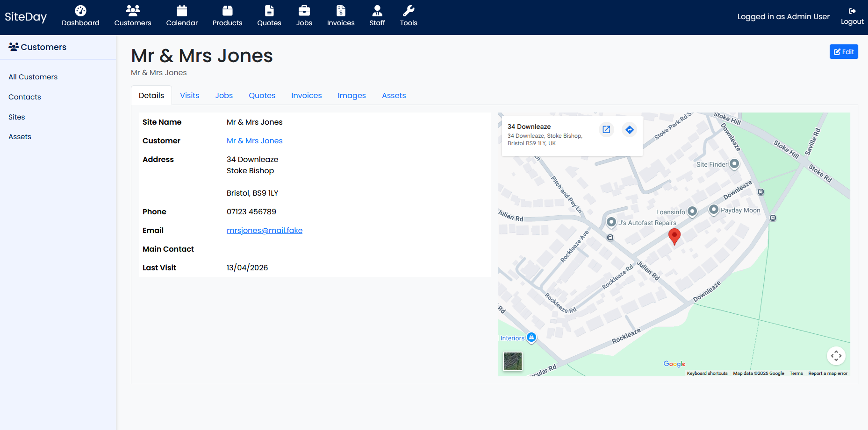The width and height of the screenshot is (868, 430).
Task: Open Contacts in sidebar
Action: pyautogui.click(x=25, y=97)
